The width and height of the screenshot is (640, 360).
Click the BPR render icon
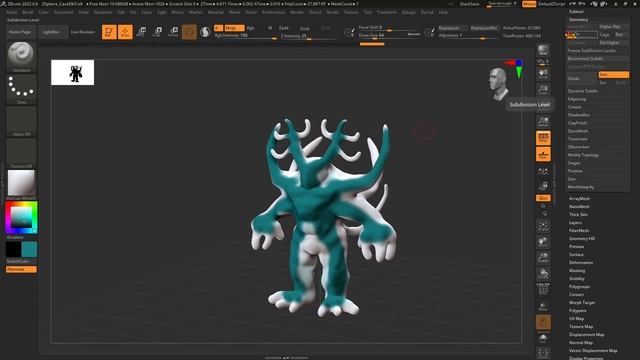(x=543, y=51)
